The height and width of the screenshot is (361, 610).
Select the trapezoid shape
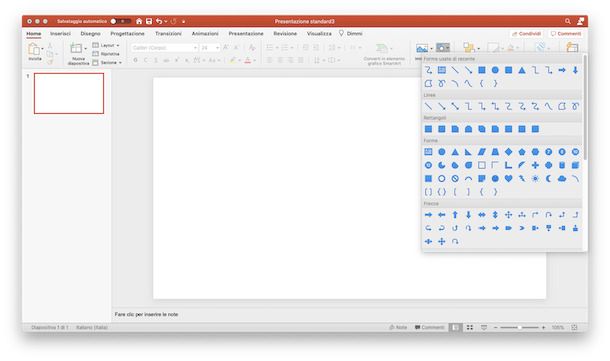click(x=495, y=152)
